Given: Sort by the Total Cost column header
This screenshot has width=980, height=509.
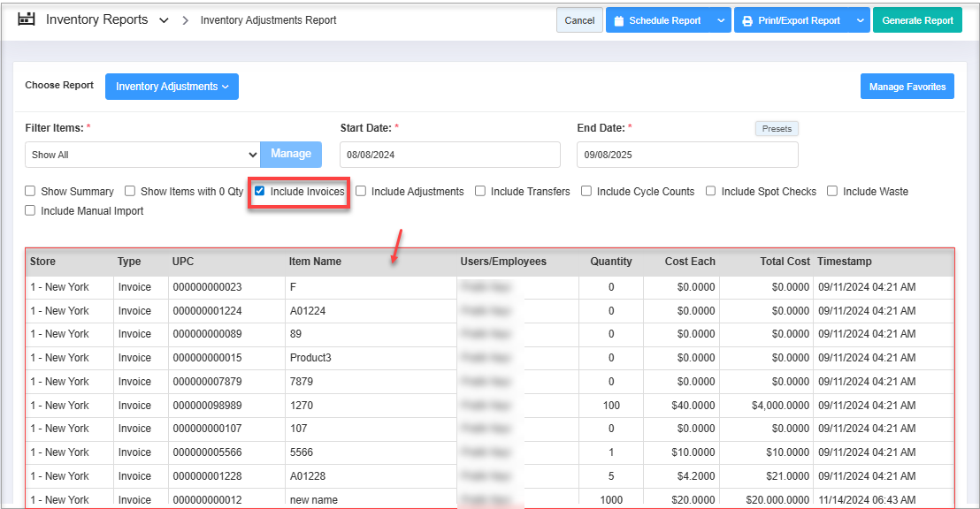Looking at the screenshot, I should point(785,262).
